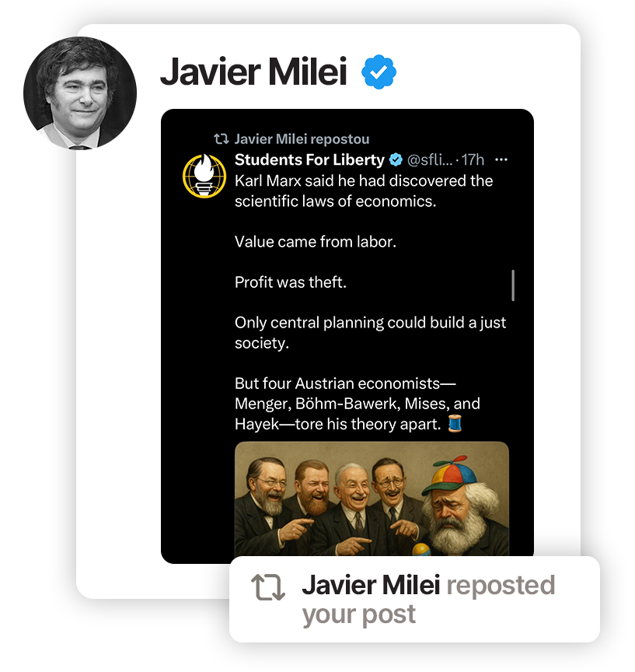Click the thread spool emoji
Image resolution: width=635 pixels, height=672 pixels.
455,423
